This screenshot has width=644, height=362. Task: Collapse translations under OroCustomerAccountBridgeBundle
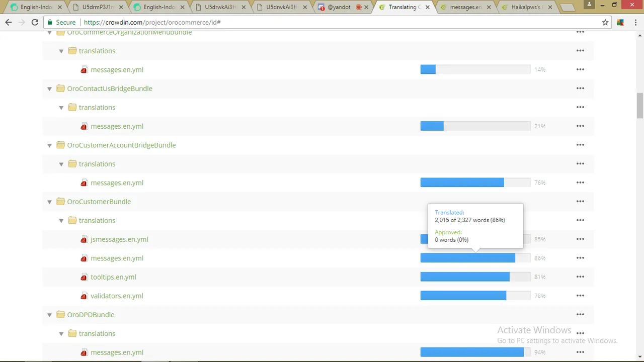[61, 164]
